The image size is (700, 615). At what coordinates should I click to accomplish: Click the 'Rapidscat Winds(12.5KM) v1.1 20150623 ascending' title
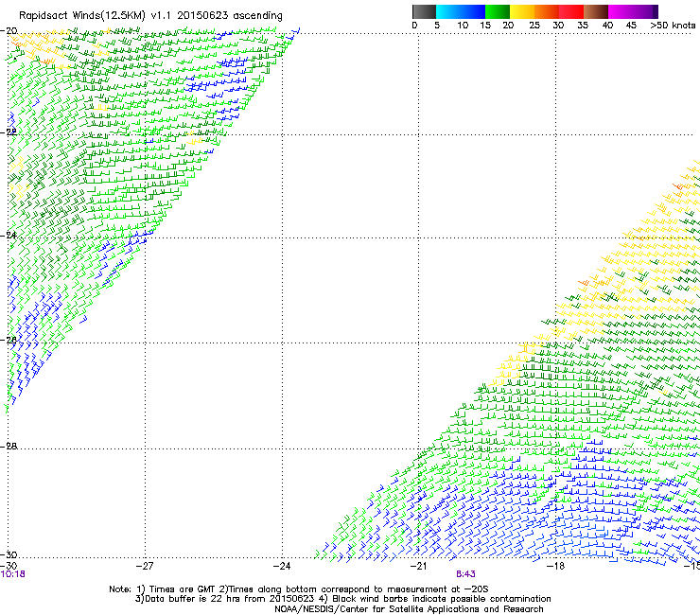[151, 16]
